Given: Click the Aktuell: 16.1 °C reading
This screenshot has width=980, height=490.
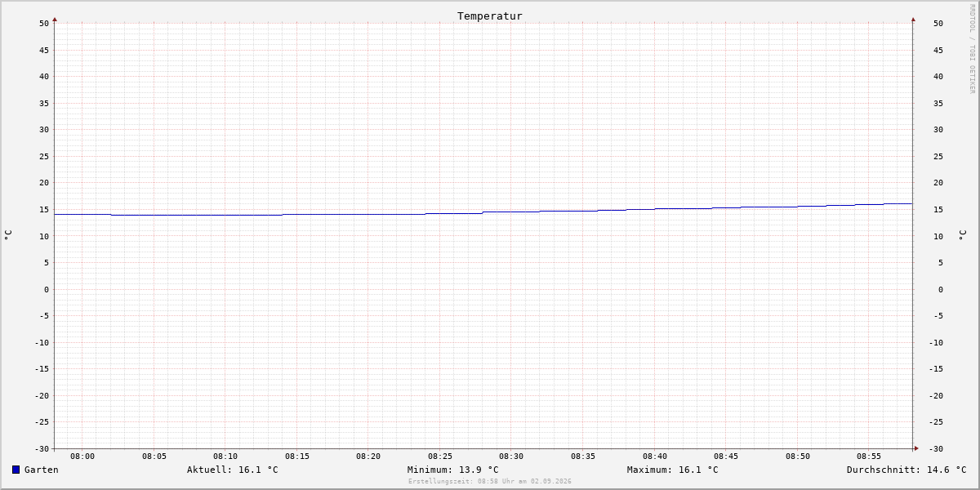Looking at the screenshot, I should [233, 470].
